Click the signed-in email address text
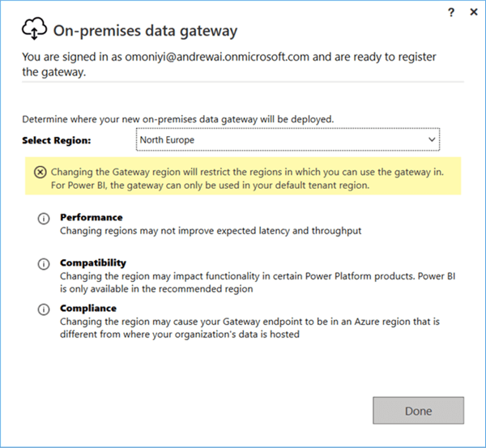The image size is (486, 448). [217, 57]
